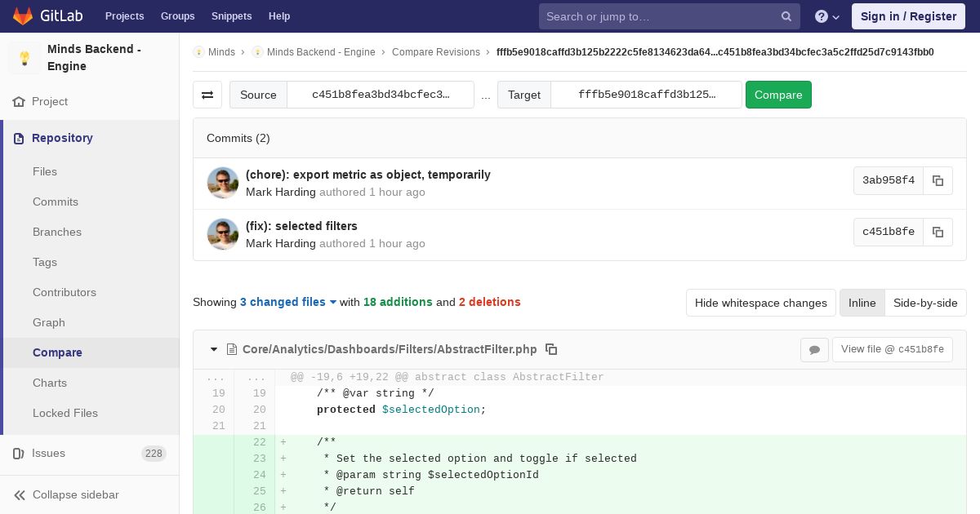
Task: Click the green Compare button
Action: (x=778, y=95)
